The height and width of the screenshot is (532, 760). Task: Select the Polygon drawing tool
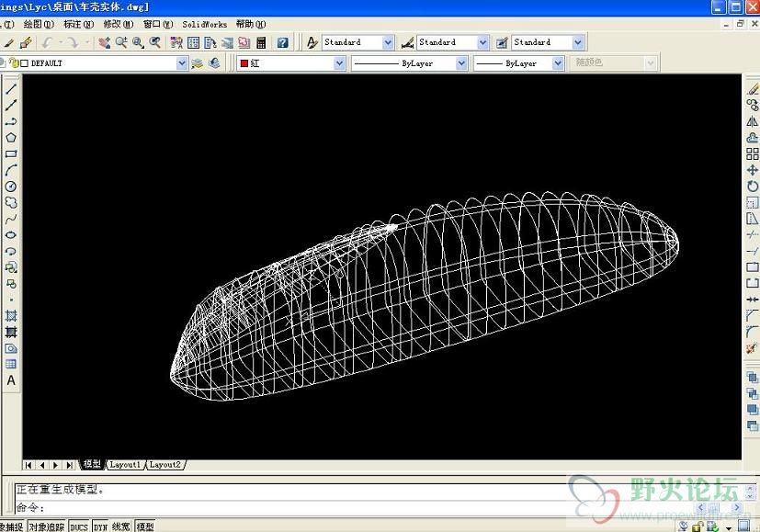coord(11,138)
